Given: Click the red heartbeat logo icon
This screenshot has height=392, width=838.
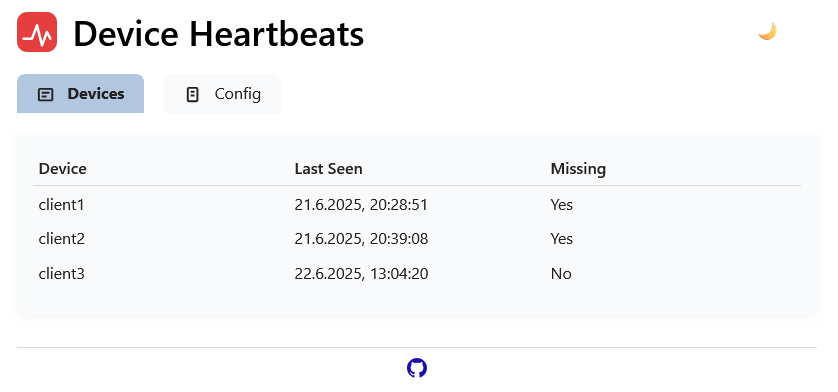Looking at the screenshot, I should click(x=37, y=32).
